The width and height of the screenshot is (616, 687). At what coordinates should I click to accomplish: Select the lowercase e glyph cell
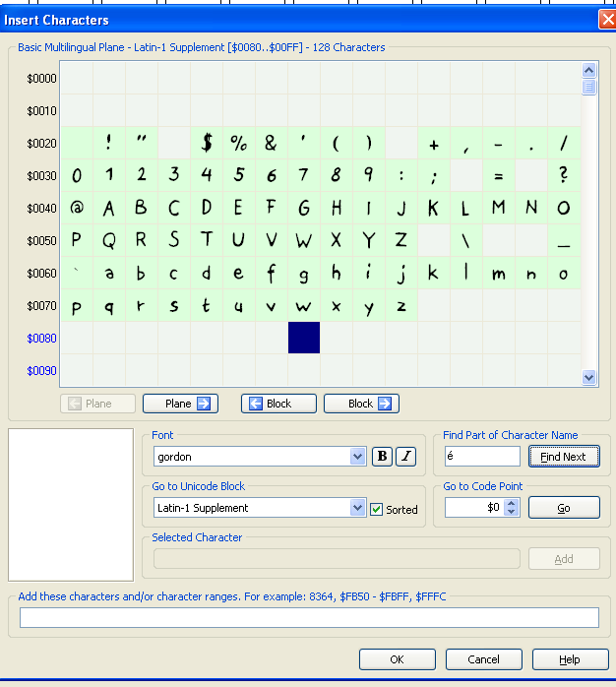click(x=239, y=273)
